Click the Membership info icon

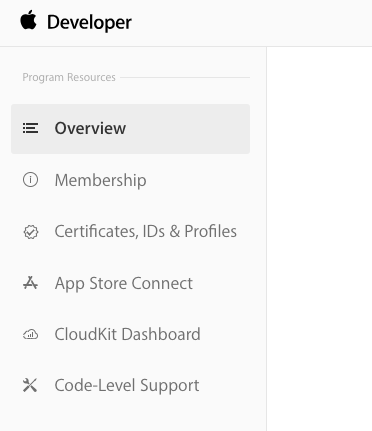tap(30, 180)
